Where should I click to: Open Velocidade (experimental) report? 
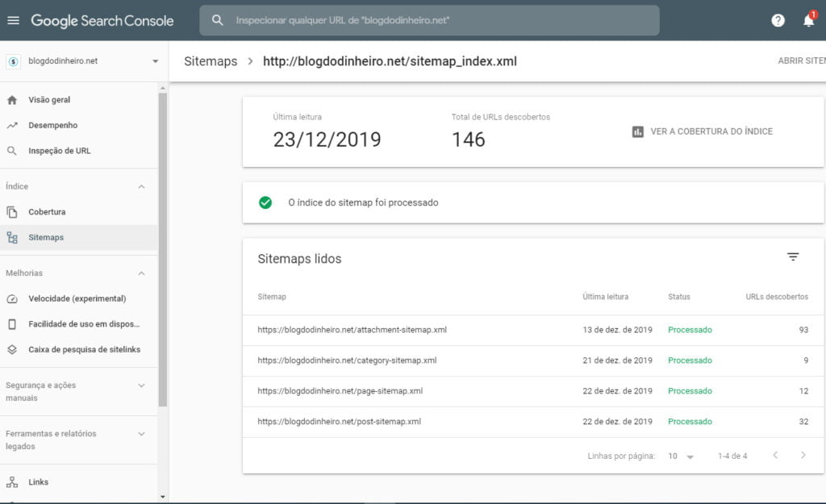(79, 298)
